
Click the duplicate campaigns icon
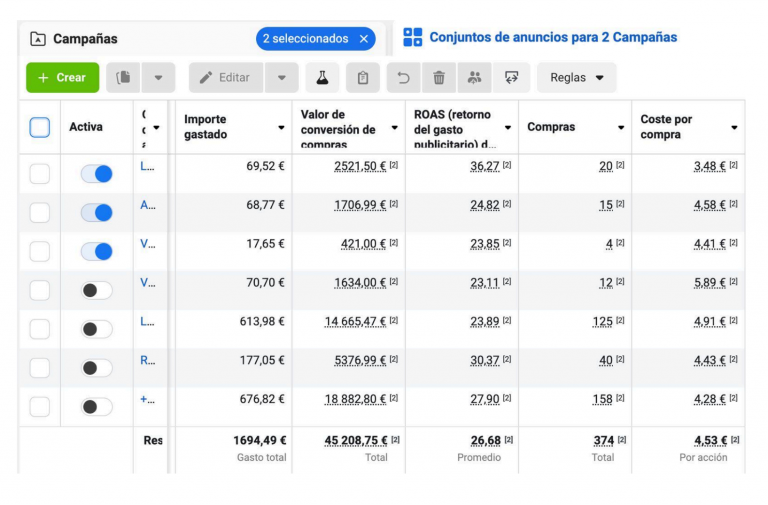click(124, 78)
